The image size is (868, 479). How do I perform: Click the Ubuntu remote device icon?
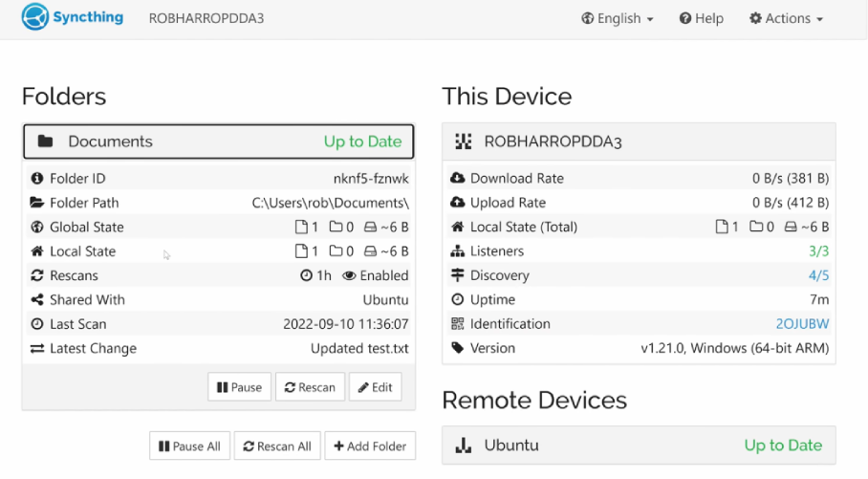464,446
